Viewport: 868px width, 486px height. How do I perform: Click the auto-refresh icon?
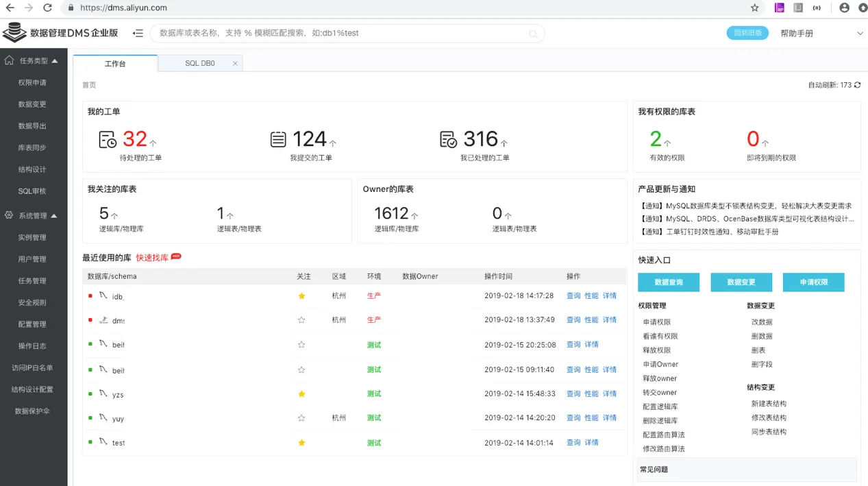(x=857, y=85)
